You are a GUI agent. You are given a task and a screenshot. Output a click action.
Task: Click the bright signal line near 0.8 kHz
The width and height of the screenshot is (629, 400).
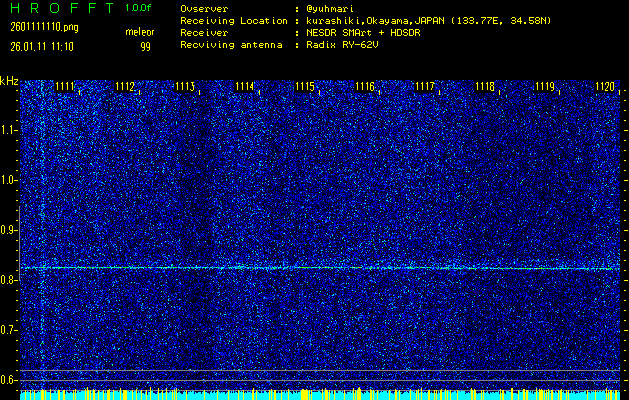tap(320, 268)
